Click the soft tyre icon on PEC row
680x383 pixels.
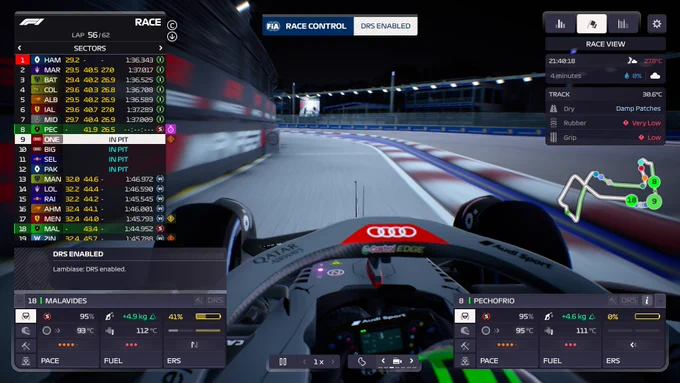tap(160, 129)
